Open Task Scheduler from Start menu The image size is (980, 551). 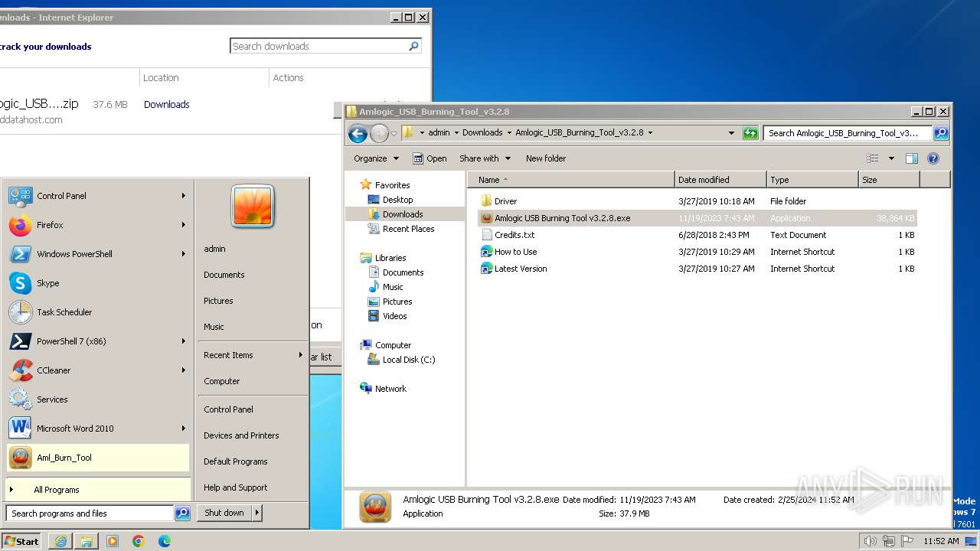97,312
